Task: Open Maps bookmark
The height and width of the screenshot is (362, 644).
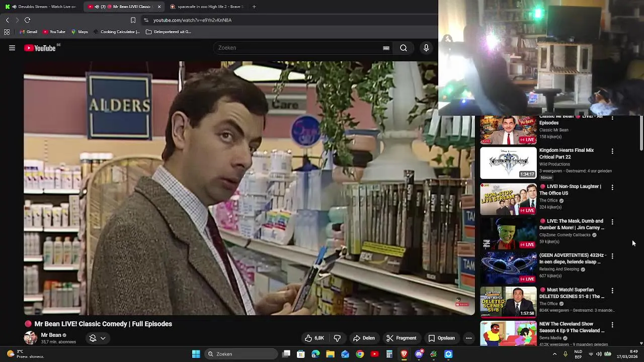Action: pyautogui.click(x=79, y=32)
